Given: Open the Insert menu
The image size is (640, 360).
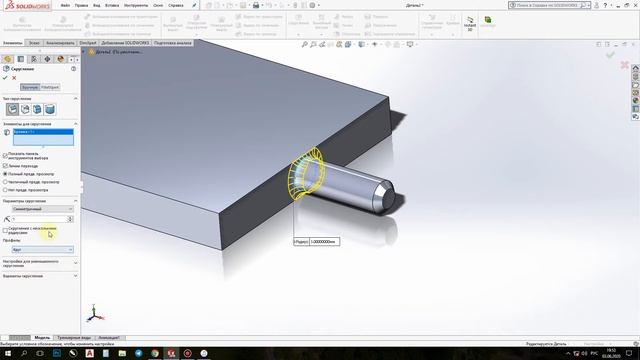Looking at the screenshot, I should click(x=112, y=5).
